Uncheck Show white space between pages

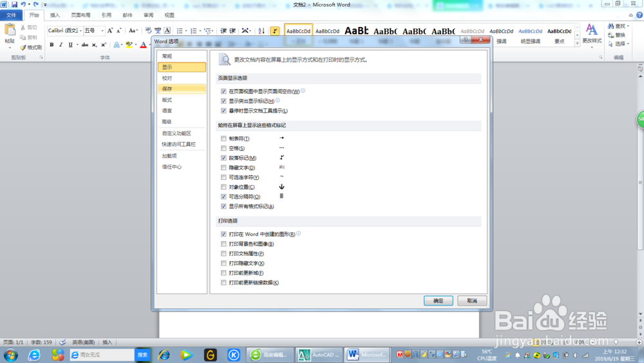(223, 92)
